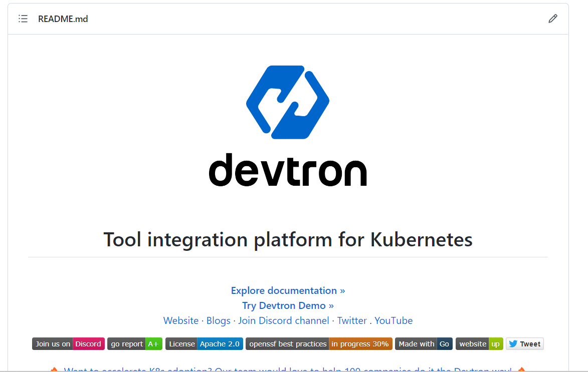Click the README.md file title
The height and width of the screenshot is (372, 588).
tap(63, 19)
